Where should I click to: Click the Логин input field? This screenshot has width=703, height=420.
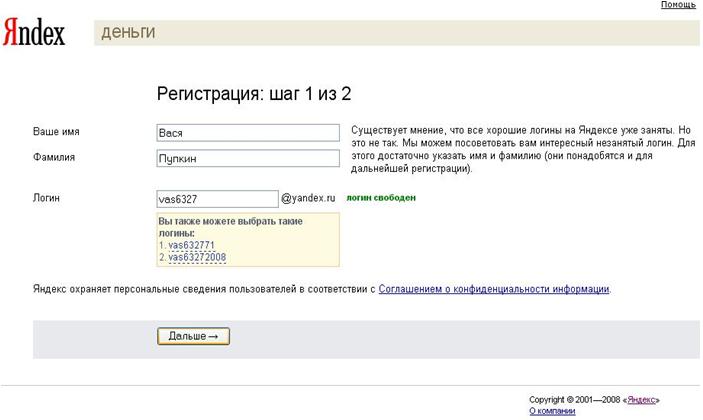click(217, 199)
